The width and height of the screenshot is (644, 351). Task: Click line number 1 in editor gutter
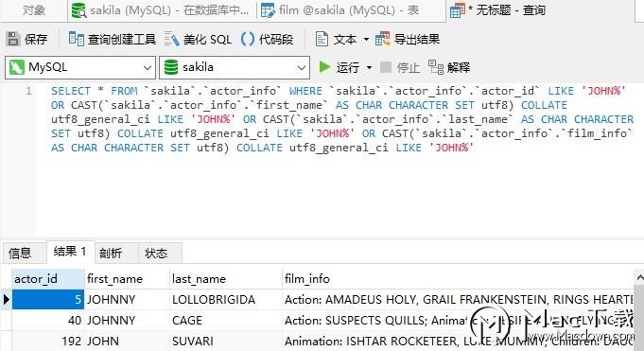pos(28,91)
